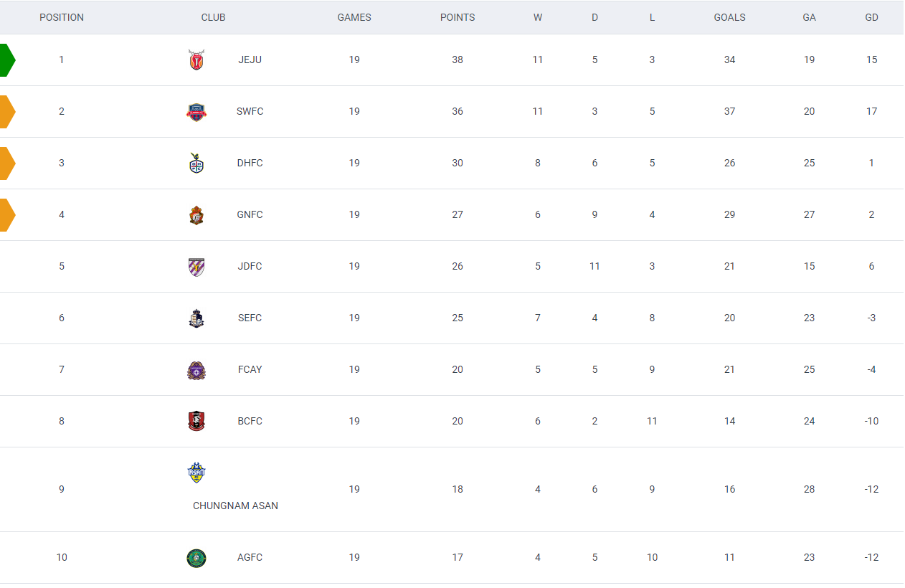This screenshot has width=905, height=588.
Task: Click the SWFC club crest icon
Action: (196, 111)
